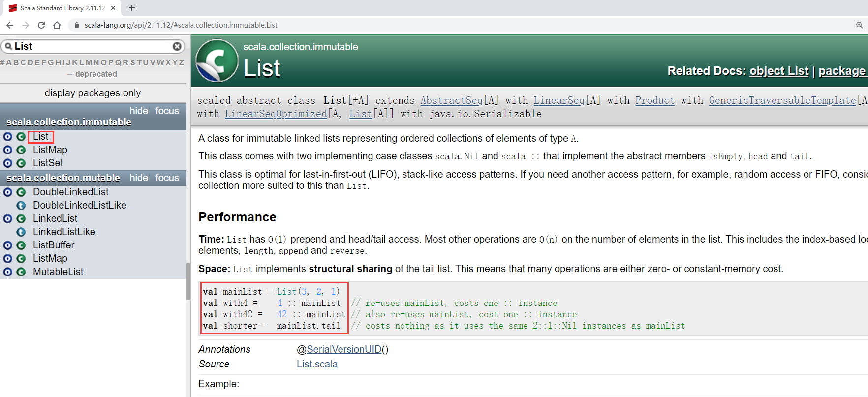The height and width of the screenshot is (397, 868).
Task: Focus on the scala.collection.immutable package
Action: point(167,111)
